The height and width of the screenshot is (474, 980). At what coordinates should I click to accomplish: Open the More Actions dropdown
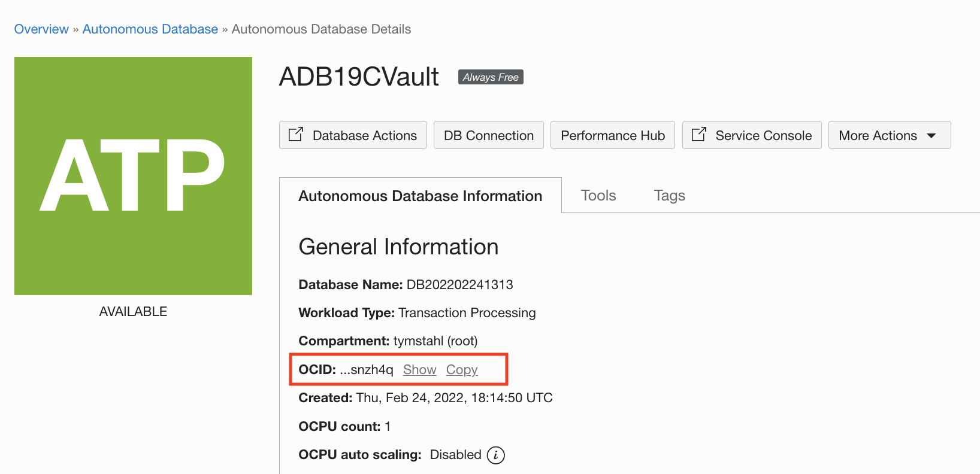tap(889, 135)
